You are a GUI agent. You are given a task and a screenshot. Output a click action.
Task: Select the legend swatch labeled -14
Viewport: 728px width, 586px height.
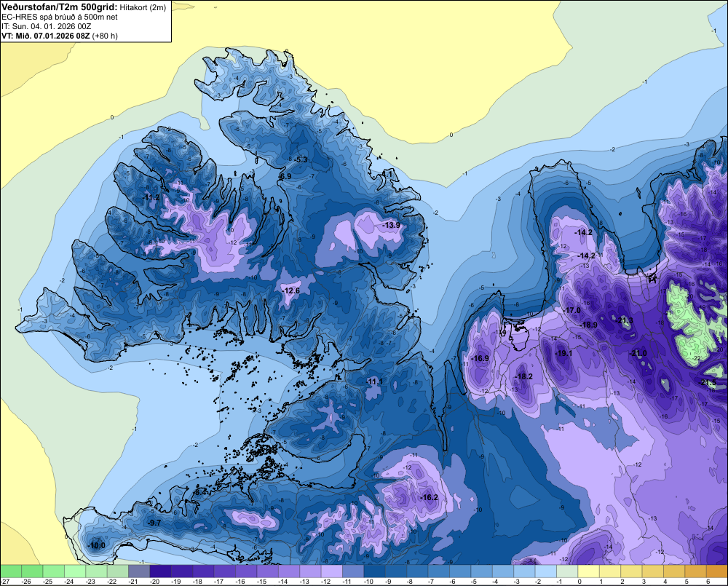pos(288,571)
